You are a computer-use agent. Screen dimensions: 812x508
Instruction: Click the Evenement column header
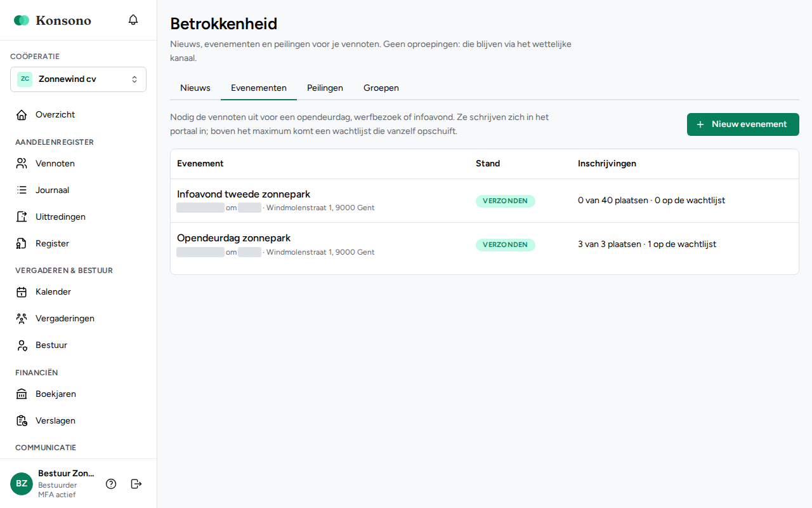click(200, 164)
